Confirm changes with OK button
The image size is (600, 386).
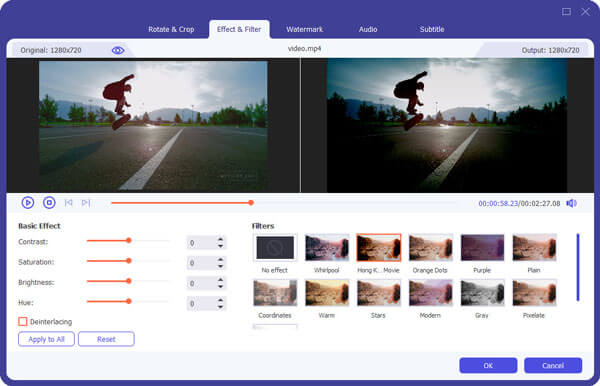(x=488, y=365)
